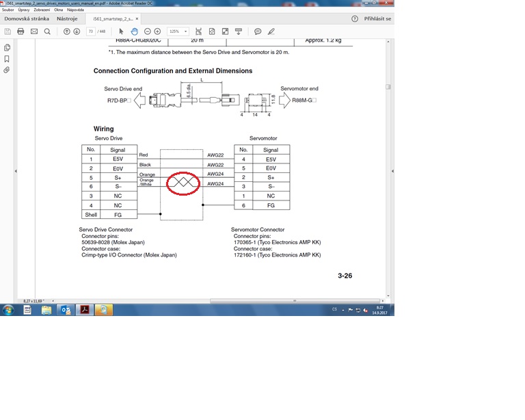Open the Soubor menu
The image size is (525, 420).
pos(10,10)
